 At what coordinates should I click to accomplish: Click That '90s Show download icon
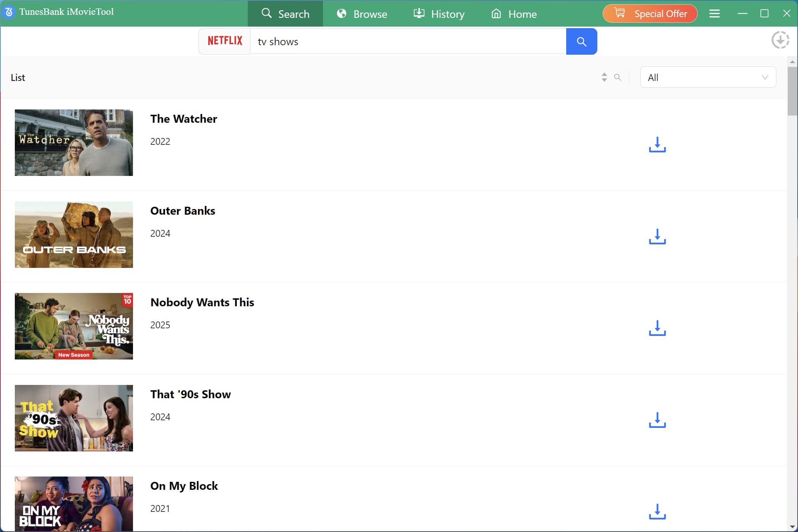(x=657, y=420)
